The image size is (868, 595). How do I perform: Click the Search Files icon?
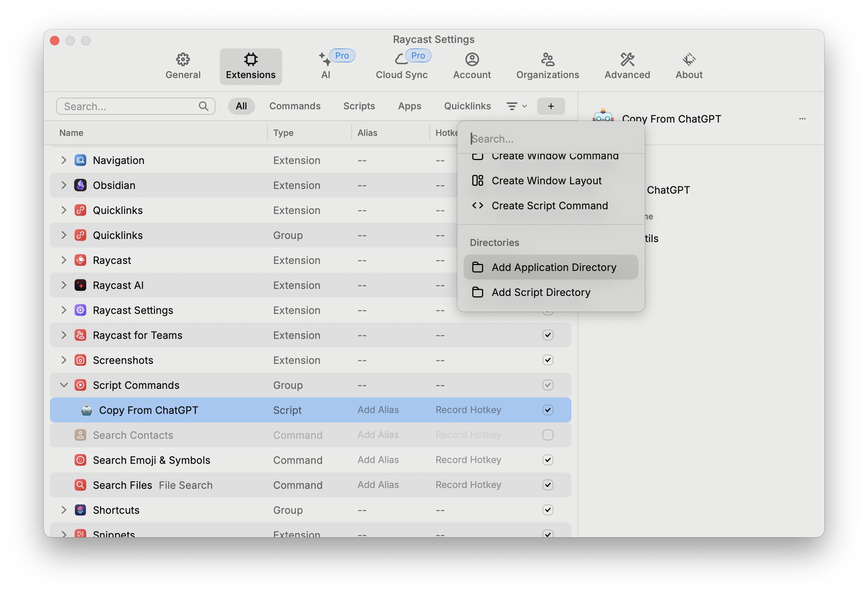coord(80,485)
